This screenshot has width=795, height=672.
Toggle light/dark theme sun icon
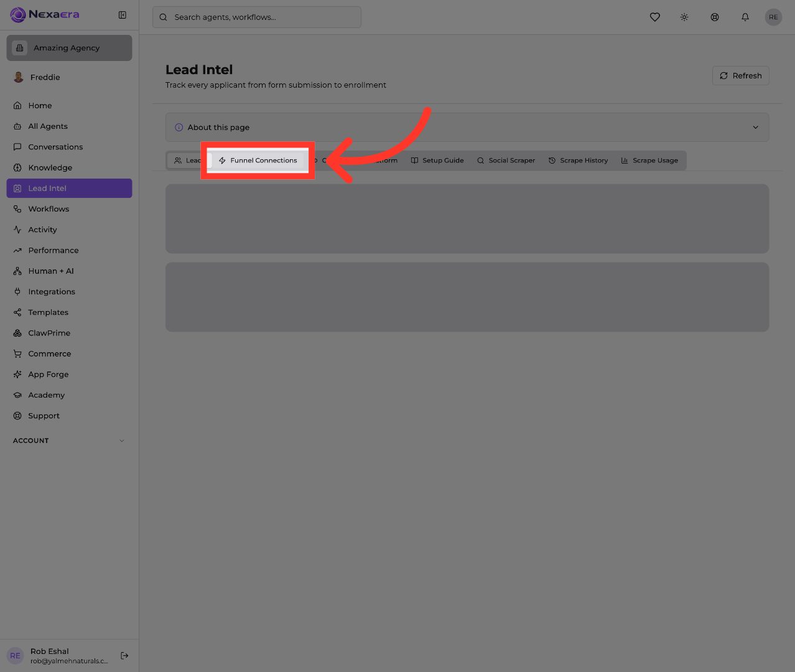(684, 17)
